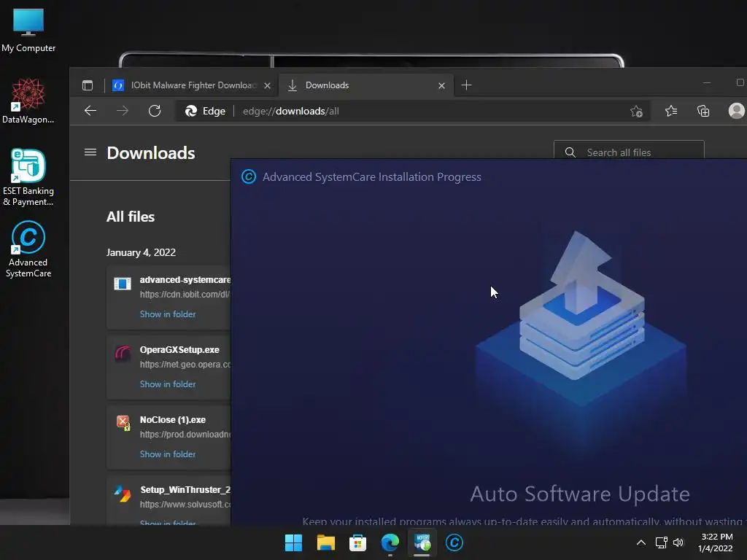747x560 pixels.
Task: Show OperaGXSetup.exe in folder
Action: (x=168, y=384)
